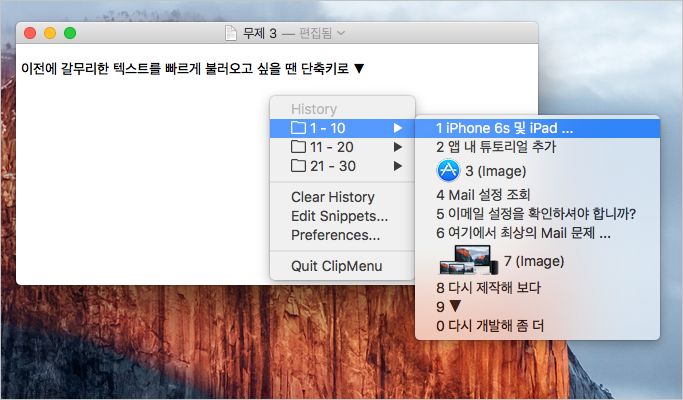The height and width of the screenshot is (400, 683).
Task: Expand the arrow beside 21 - 30
Action: pos(398,166)
